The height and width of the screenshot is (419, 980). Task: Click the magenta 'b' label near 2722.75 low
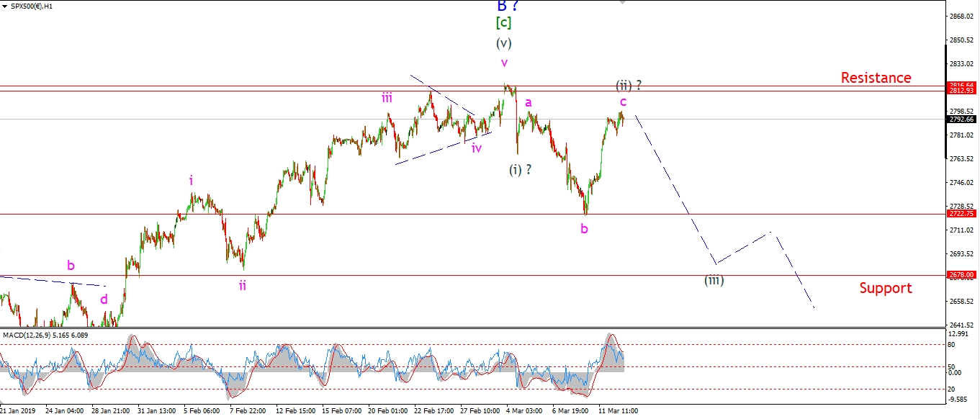[x=584, y=229]
